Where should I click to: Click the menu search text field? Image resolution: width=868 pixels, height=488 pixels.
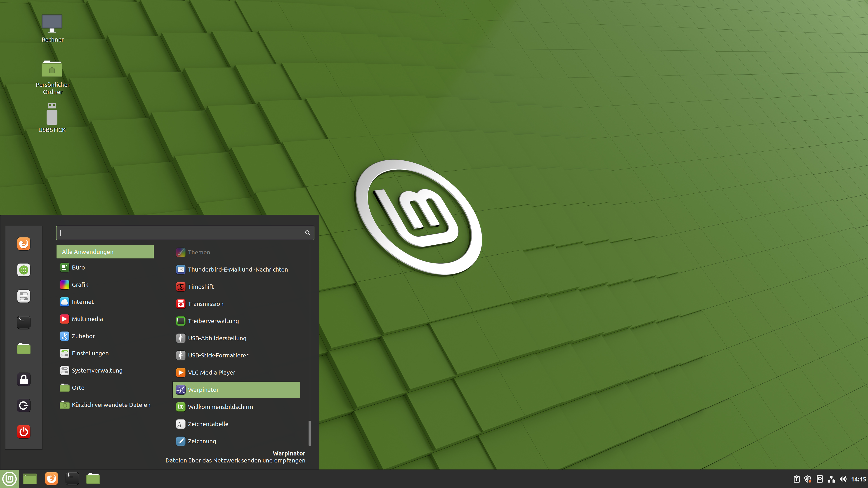182,233
